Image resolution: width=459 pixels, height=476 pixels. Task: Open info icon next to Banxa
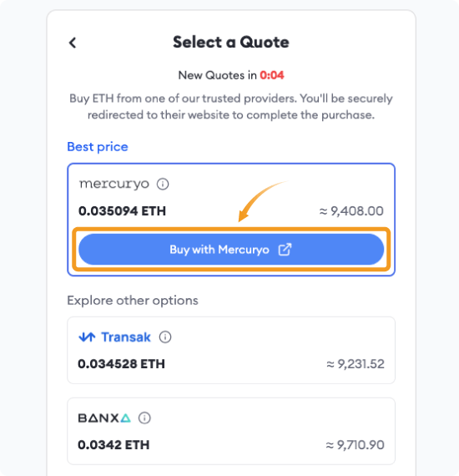click(x=144, y=418)
